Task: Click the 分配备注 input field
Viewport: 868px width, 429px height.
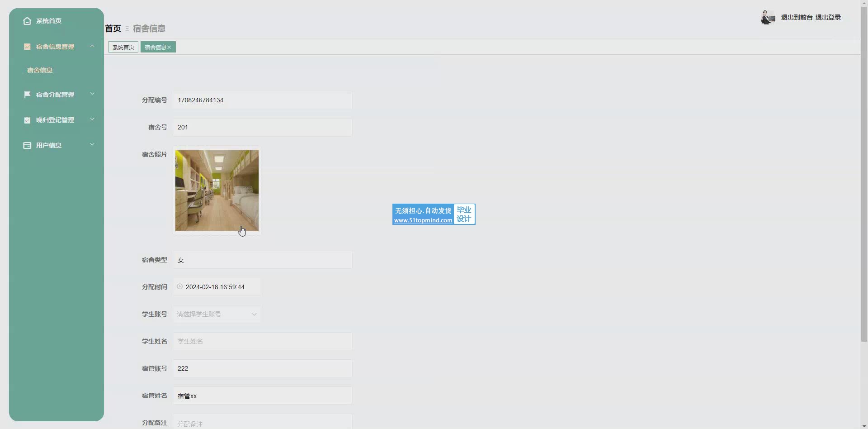Action: tap(262, 421)
